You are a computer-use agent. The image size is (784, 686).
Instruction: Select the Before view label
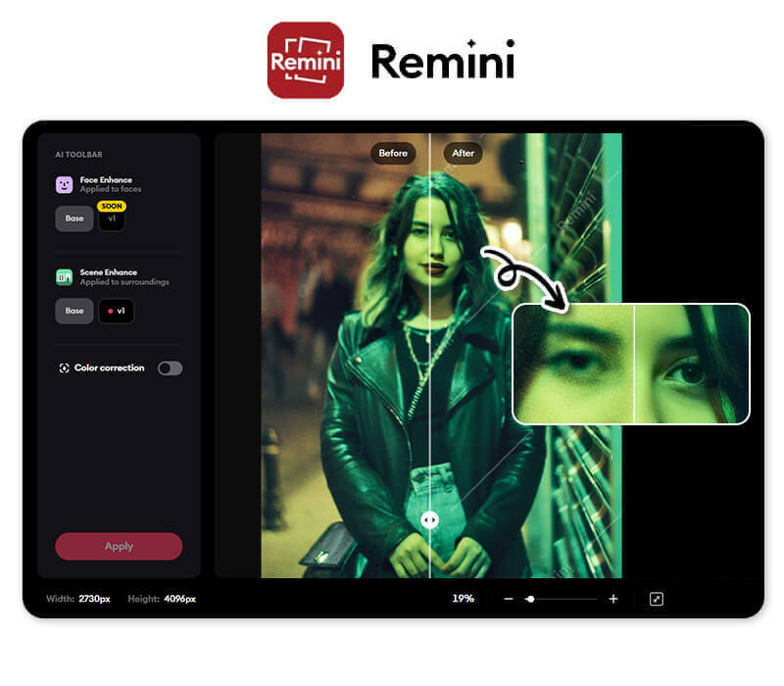393,153
